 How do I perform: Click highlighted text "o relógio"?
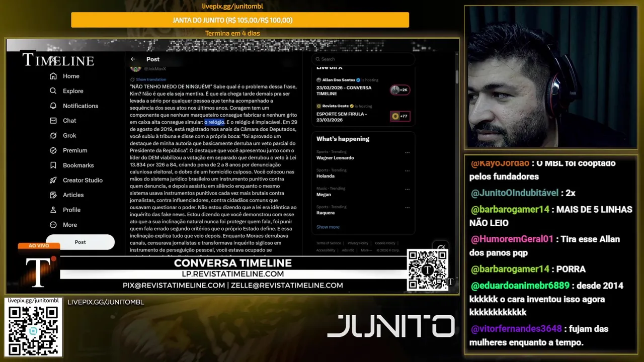tap(214, 122)
